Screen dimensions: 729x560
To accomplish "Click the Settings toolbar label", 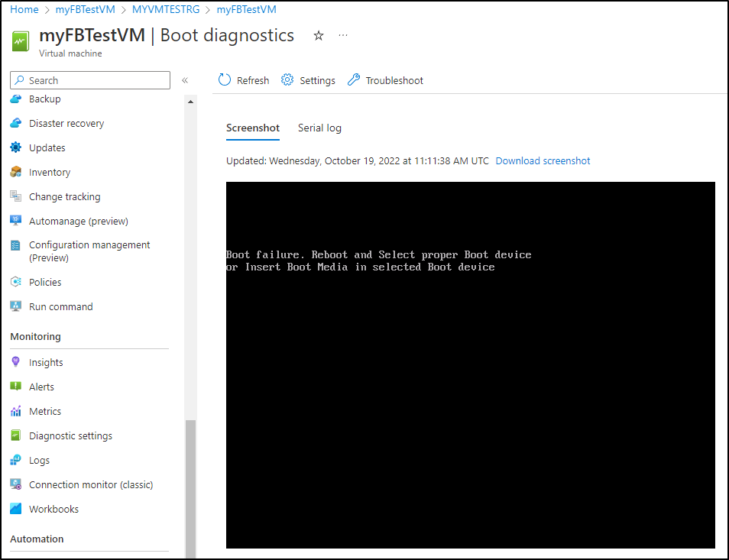I will 318,80.
